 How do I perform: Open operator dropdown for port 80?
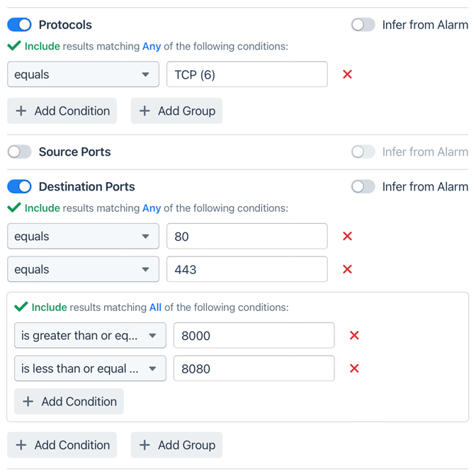pyautogui.click(x=83, y=237)
